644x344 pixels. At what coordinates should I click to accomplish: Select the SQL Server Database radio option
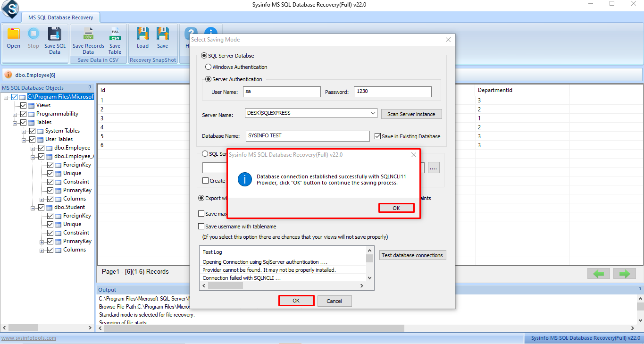click(204, 56)
